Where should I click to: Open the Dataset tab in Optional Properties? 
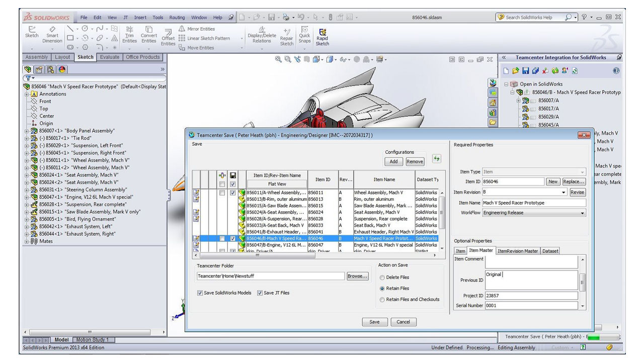550,251
